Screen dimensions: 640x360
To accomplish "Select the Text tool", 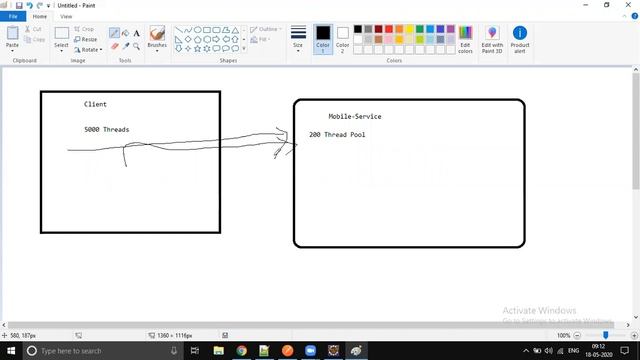I will 137,33.
